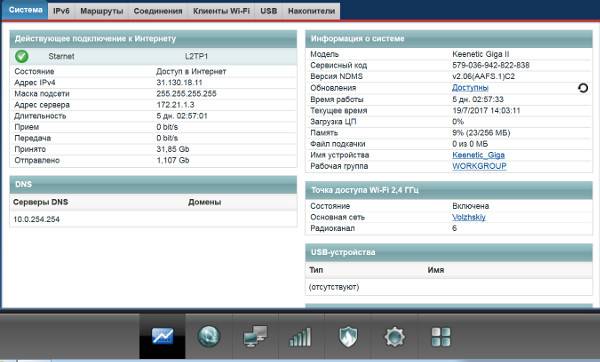Open the Keenetic_Giga device name link
The image size is (600, 362).
478,155
